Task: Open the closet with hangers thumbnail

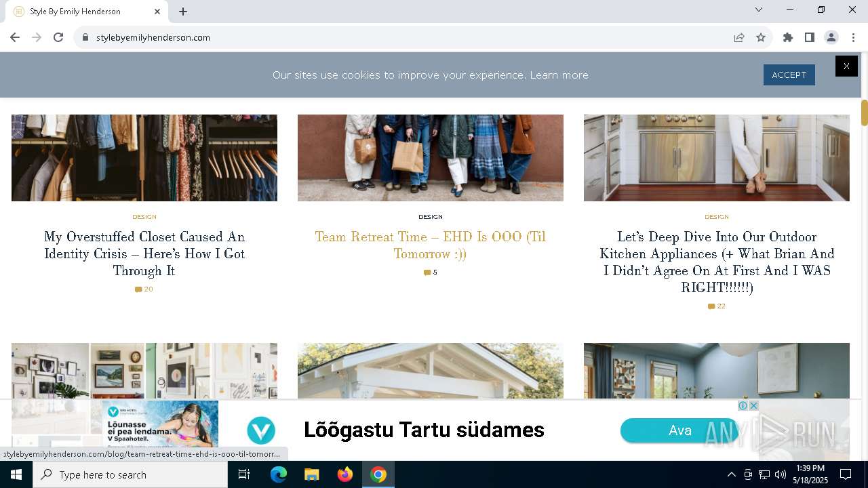Action: [x=144, y=158]
